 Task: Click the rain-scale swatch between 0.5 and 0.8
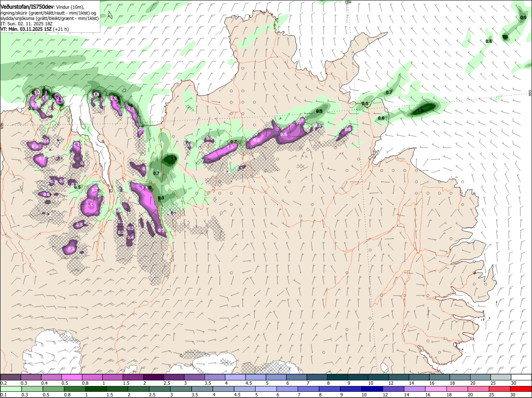pos(53,389)
